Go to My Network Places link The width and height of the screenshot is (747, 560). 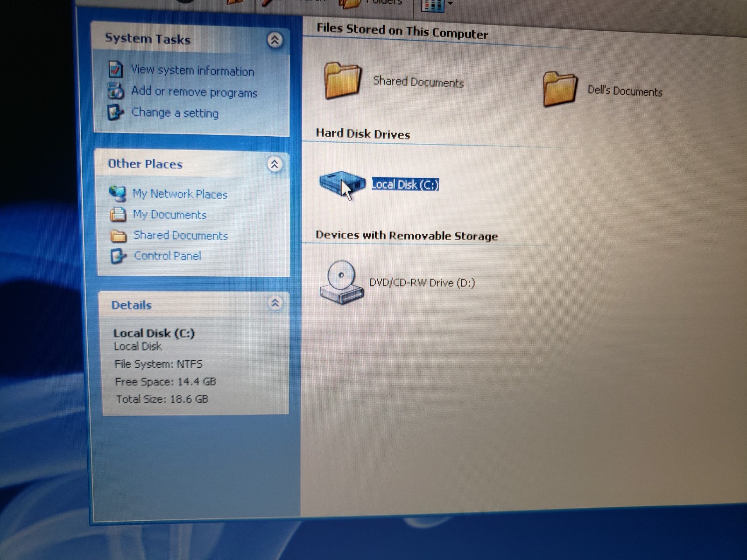180,194
